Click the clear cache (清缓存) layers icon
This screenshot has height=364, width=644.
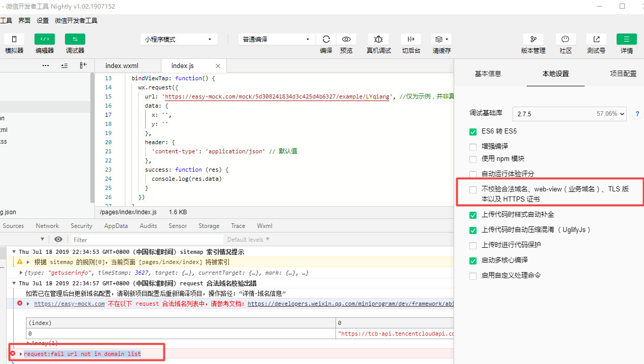pyautogui.click(x=442, y=39)
